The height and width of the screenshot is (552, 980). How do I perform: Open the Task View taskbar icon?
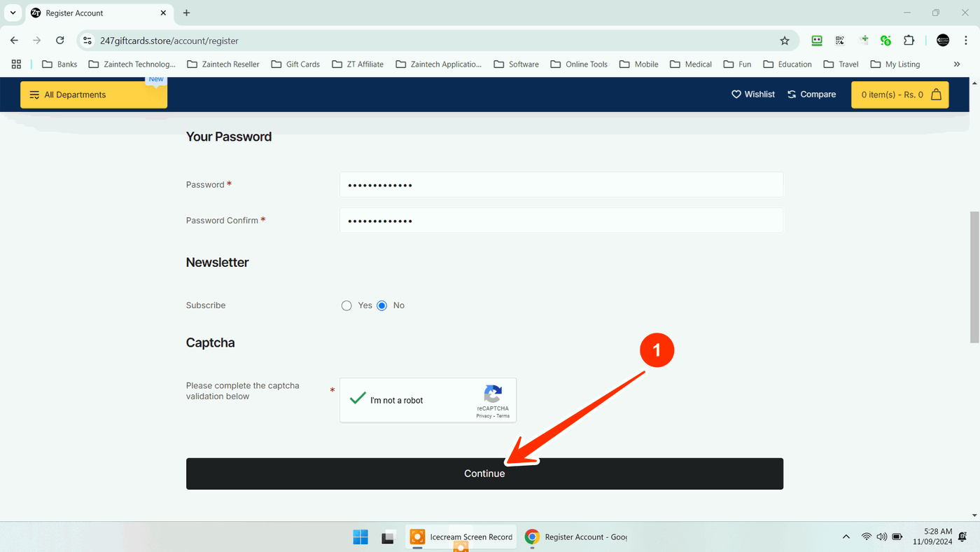point(388,537)
